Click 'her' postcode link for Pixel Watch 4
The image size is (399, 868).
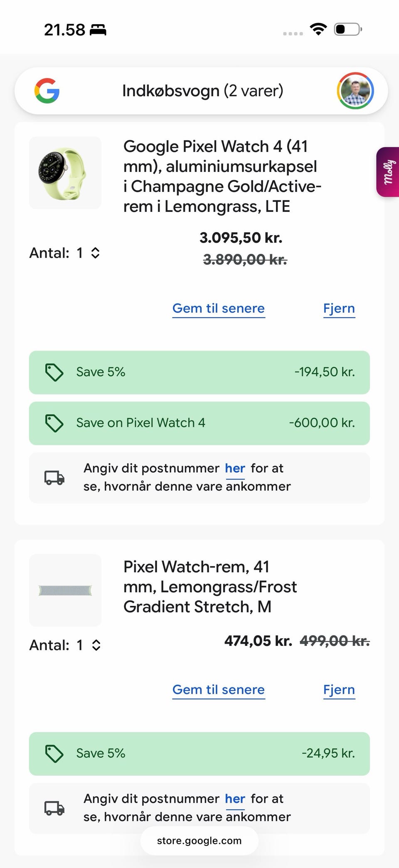click(235, 468)
